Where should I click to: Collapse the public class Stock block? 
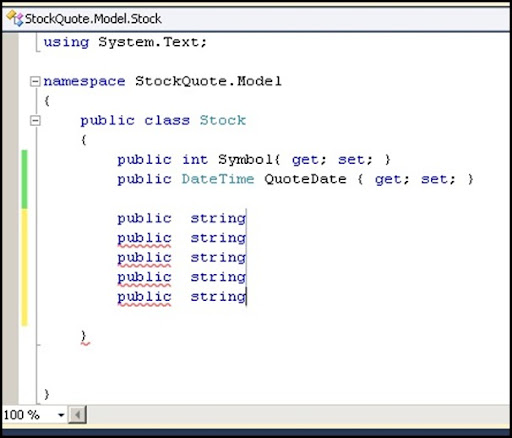pos(35,120)
